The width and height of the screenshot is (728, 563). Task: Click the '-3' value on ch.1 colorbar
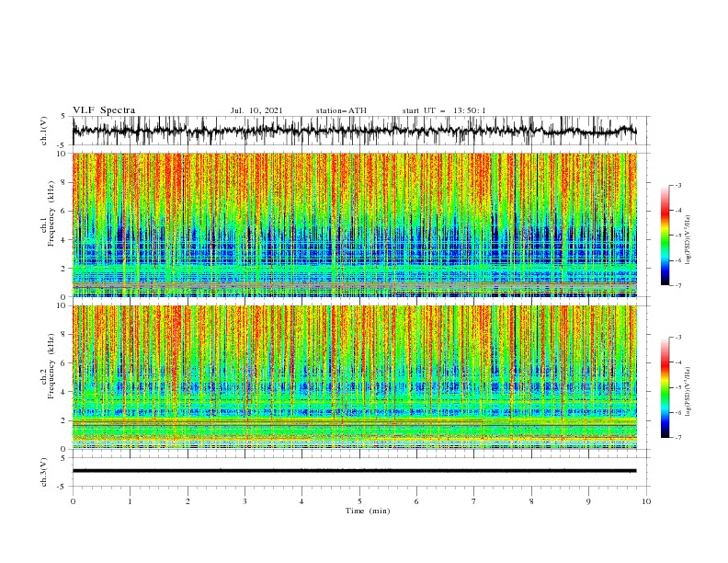pos(678,185)
